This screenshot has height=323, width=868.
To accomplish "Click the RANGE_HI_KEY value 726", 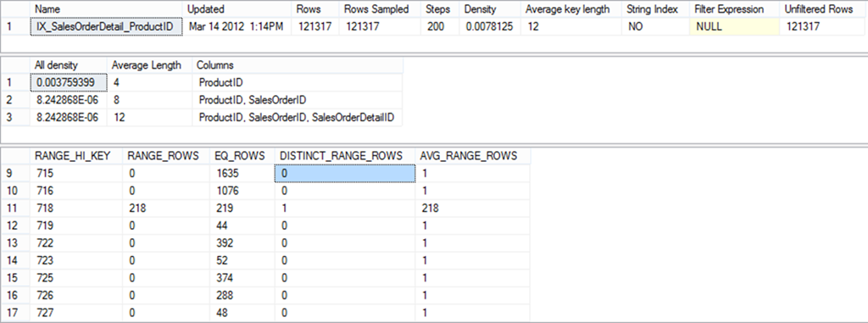I will (x=76, y=295).
